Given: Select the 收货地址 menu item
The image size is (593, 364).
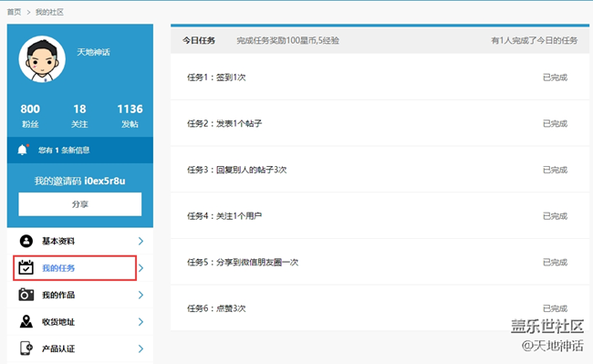Looking at the screenshot, I should 80,322.
